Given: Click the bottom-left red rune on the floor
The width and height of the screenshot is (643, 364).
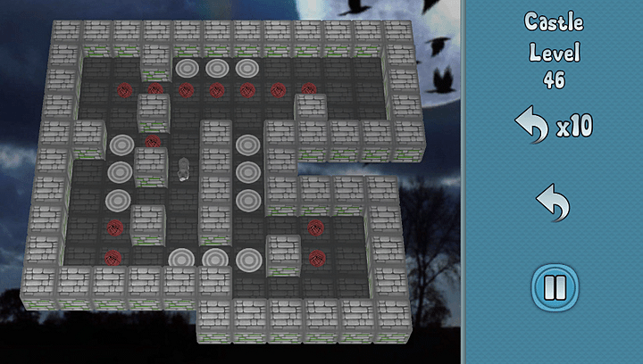Looking at the screenshot, I should [x=113, y=258].
